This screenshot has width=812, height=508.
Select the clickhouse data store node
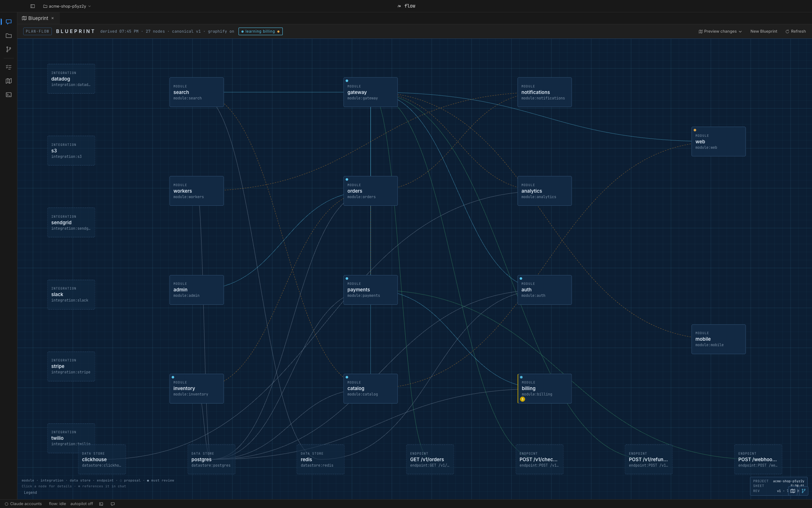click(x=102, y=459)
